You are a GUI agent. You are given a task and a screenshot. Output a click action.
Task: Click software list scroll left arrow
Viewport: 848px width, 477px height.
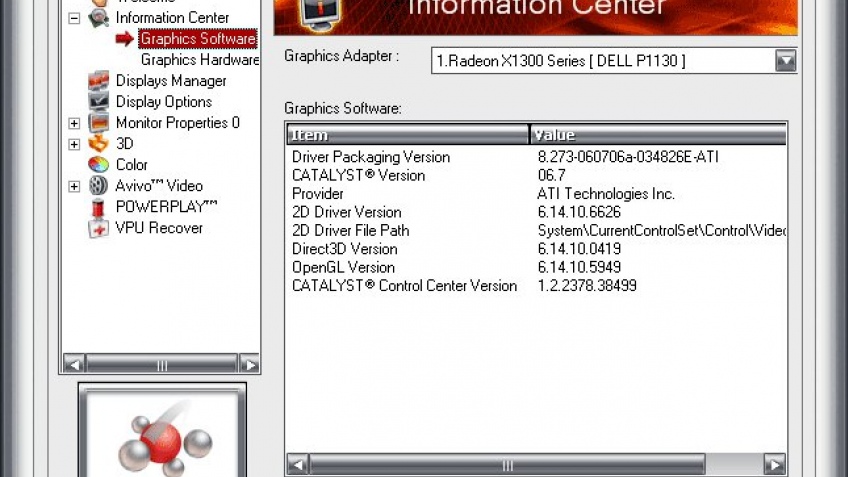pyautogui.click(x=297, y=464)
